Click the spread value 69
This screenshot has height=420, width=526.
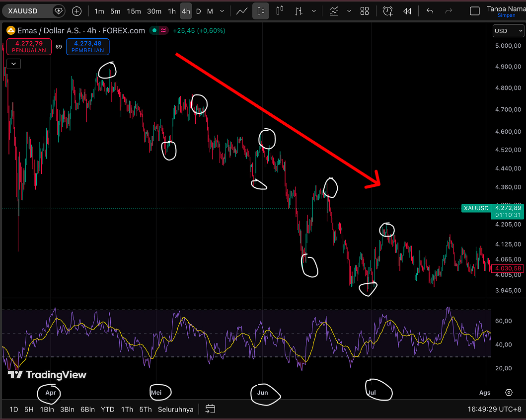coord(59,47)
